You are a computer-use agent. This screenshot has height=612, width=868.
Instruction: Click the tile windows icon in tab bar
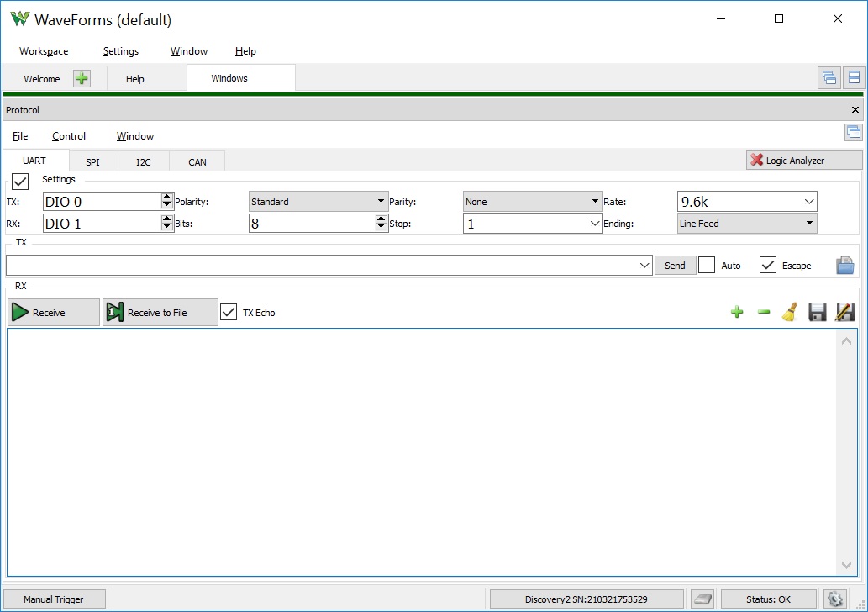(855, 77)
